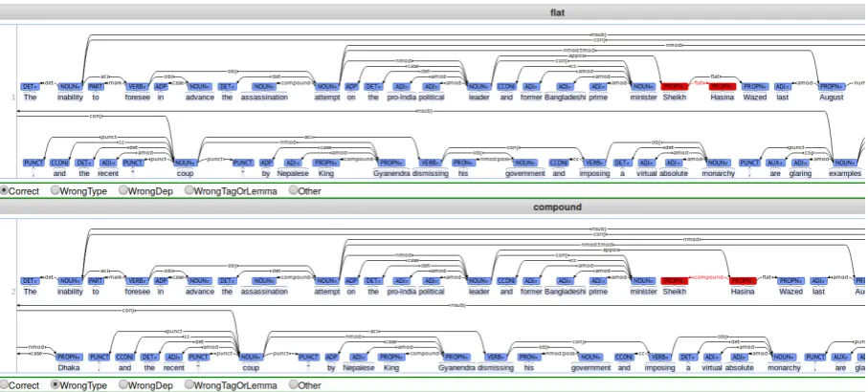The image size is (868, 392).
Task: Click red PROPN tag above Hasina in flat tree
Action: click(x=723, y=87)
